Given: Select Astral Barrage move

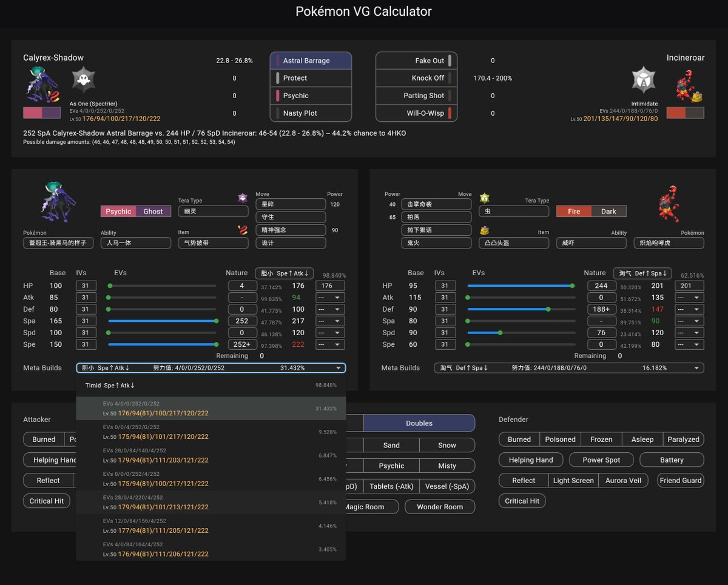Looking at the screenshot, I should (311, 61).
